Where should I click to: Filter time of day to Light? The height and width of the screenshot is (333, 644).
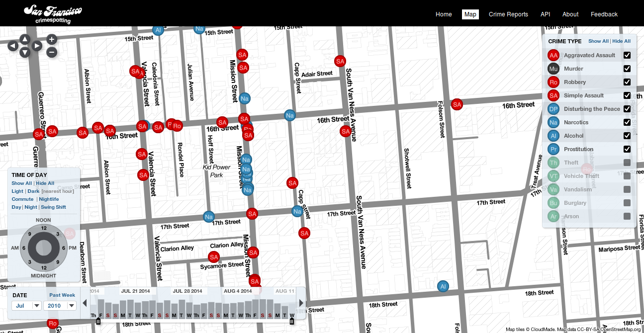pyautogui.click(x=17, y=191)
